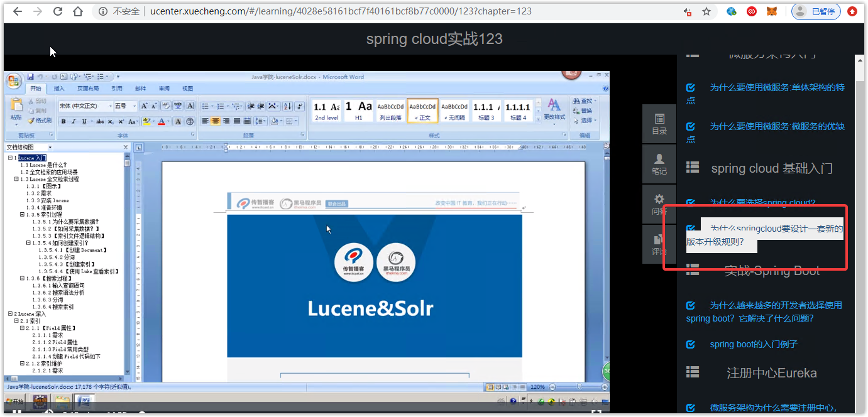The image size is (868, 417).
Task: Toggle check beside 为什么要使用微服务:微服务的优缺点
Action: [x=691, y=126]
